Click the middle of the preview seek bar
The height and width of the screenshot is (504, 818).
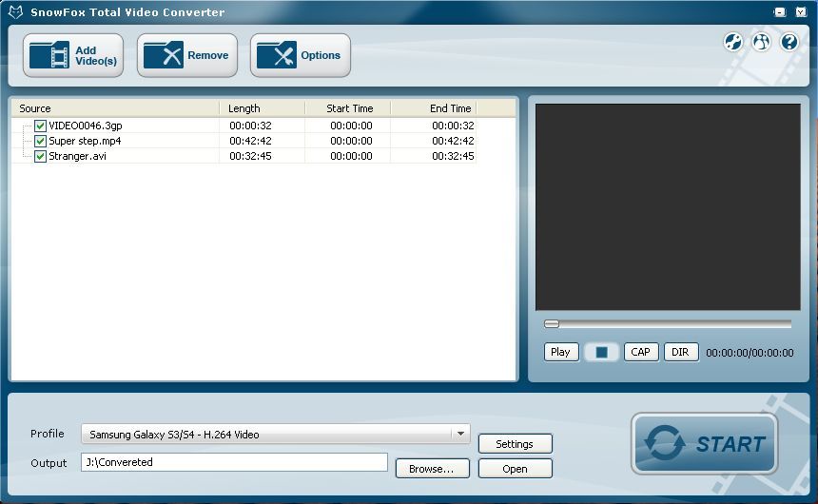tap(668, 324)
